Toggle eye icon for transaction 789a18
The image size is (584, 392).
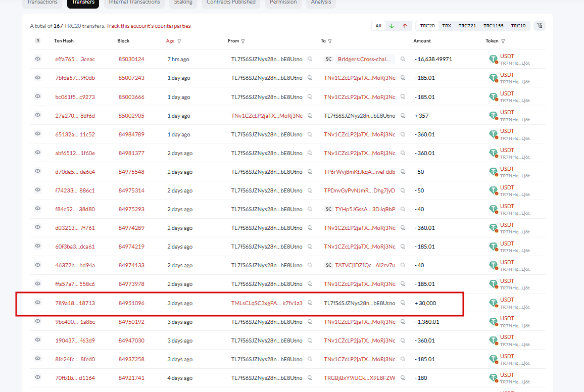(x=37, y=302)
